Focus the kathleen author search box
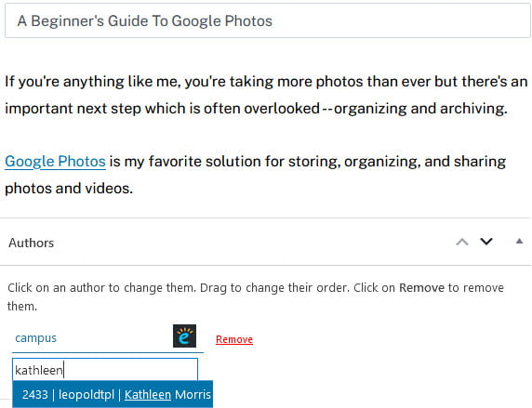Viewport: 532px width, 408px height. pyautogui.click(x=105, y=370)
